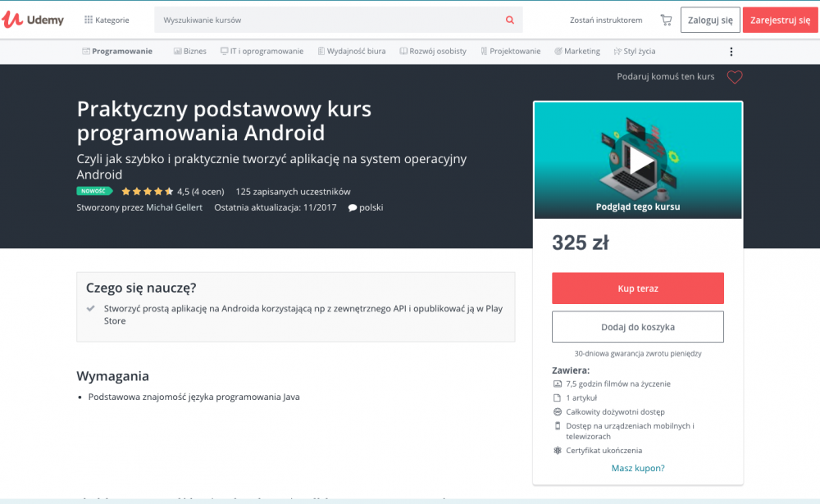This screenshot has height=504, width=820.
Task: Click Ostatnia aktualizacja: 11/2017 text
Action: coord(275,207)
